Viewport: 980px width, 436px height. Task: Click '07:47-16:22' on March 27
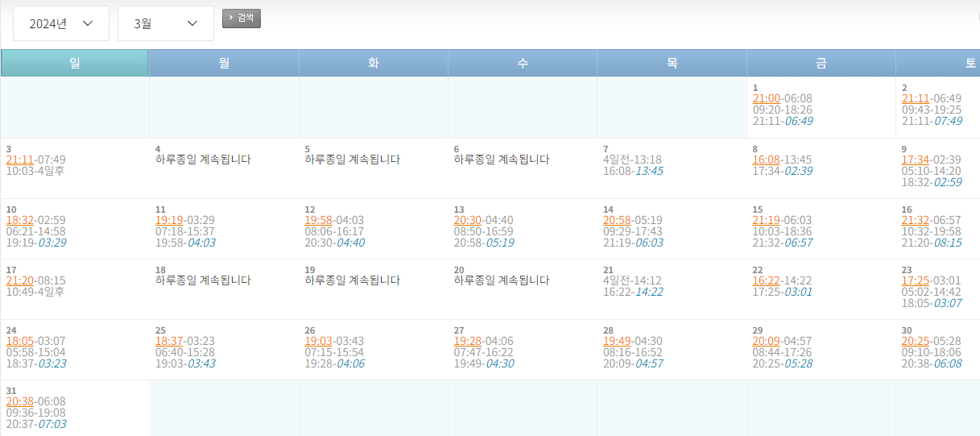click(484, 352)
